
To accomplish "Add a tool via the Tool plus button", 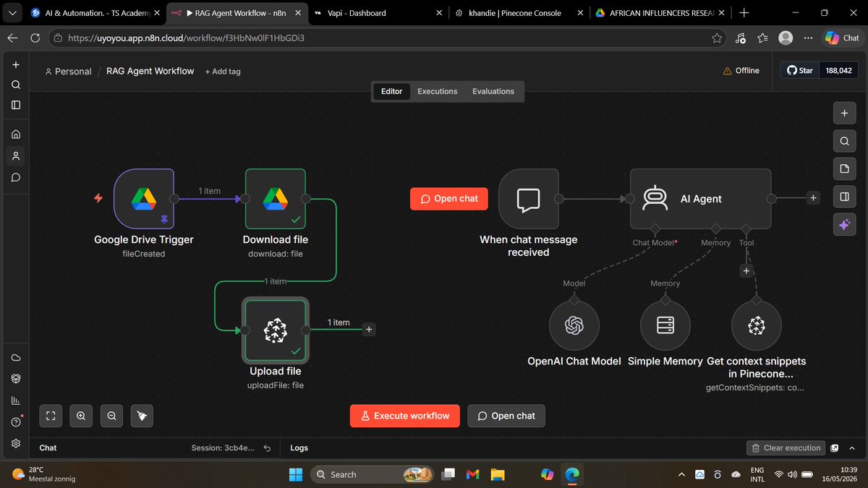I will click(x=746, y=271).
